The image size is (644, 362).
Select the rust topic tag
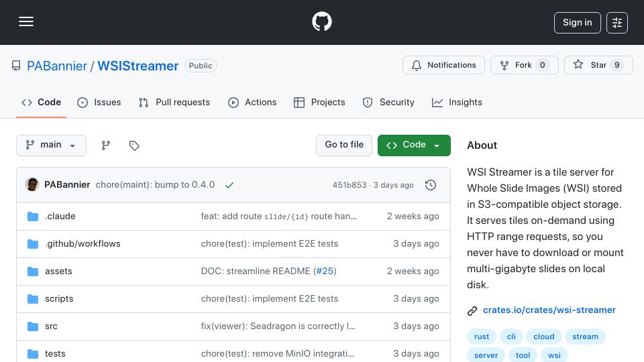tap(482, 337)
